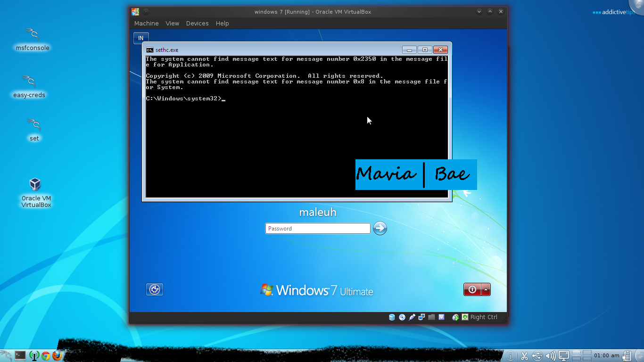The image size is (644, 362).
Task: Click the maleuh user name label
Action: [x=318, y=212]
